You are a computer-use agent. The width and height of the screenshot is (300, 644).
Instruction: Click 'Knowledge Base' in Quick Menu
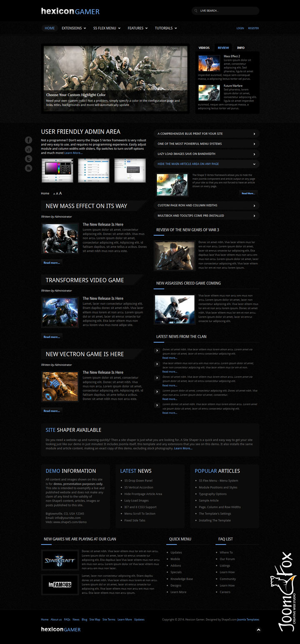182,579
